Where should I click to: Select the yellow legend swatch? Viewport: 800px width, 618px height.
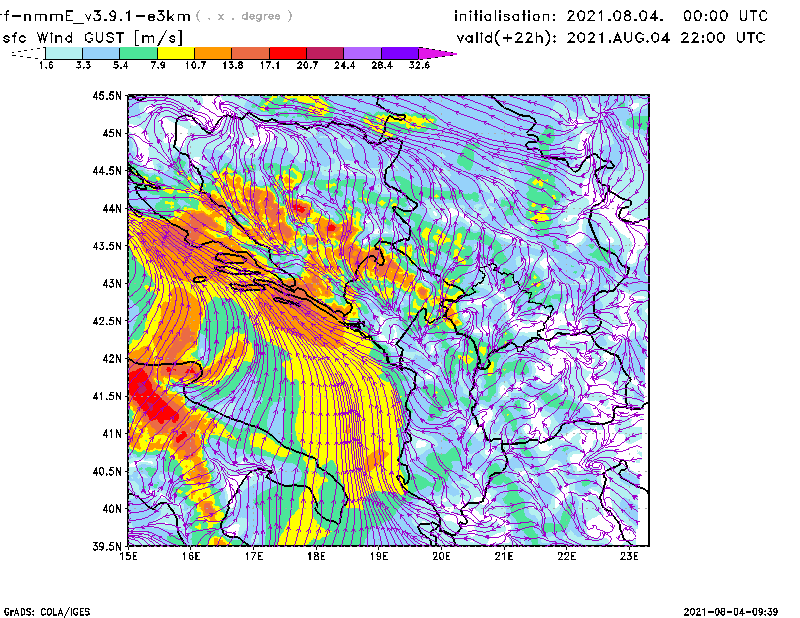[x=176, y=53]
